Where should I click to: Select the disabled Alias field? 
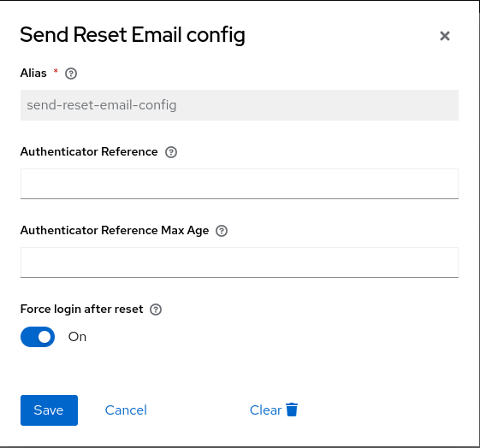[x=240, y=105]
